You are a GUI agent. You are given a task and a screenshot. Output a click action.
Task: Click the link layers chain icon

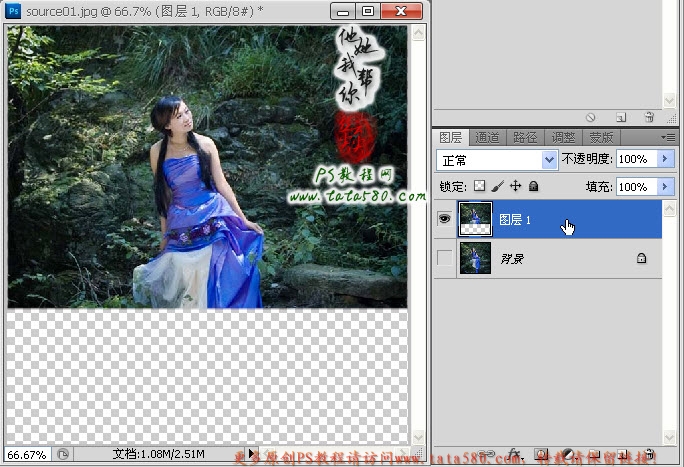coord(486,454)
